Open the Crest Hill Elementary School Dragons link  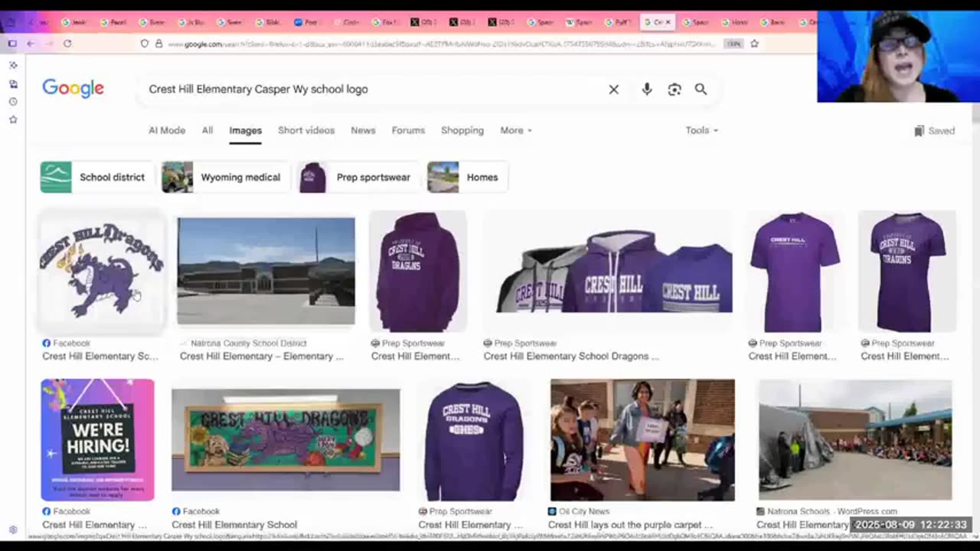coord(571,357)
